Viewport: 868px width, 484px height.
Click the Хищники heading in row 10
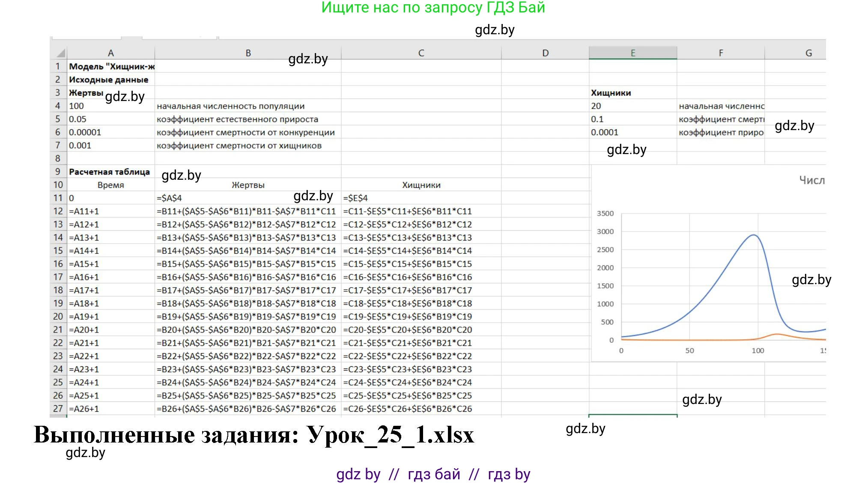[421, 185]
